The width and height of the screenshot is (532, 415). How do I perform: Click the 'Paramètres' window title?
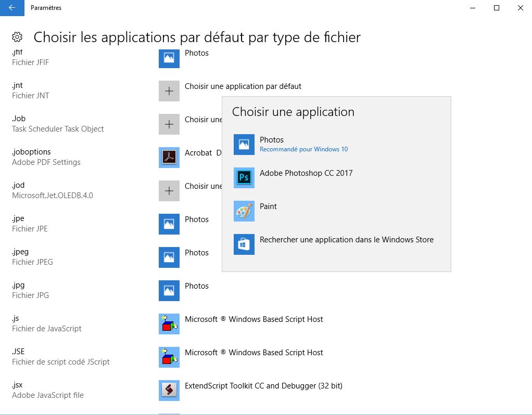[46, 8]
